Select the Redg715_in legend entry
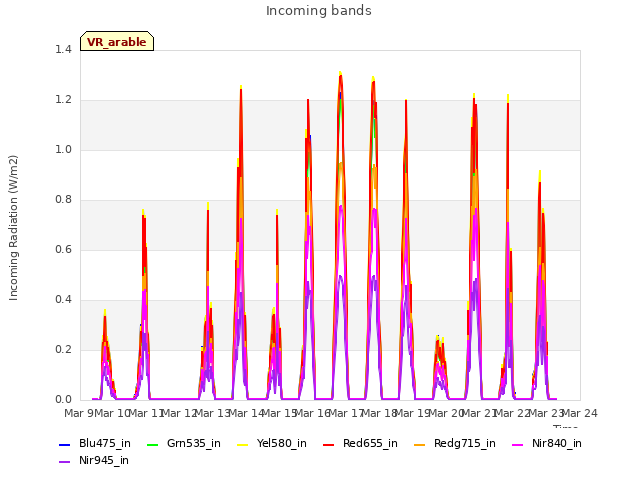The height and width of the screenshot is (480, 640). pos(454,444)
